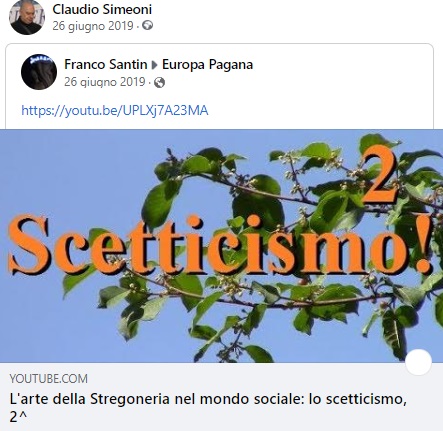Click the orange number 2 in the thumbnail

click(x=379, y=175)
